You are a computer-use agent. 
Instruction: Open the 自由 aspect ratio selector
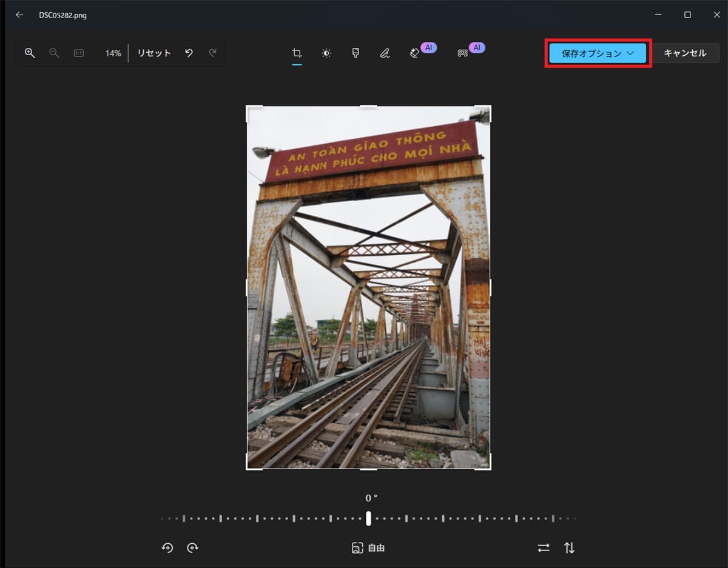tap(368, 547)
